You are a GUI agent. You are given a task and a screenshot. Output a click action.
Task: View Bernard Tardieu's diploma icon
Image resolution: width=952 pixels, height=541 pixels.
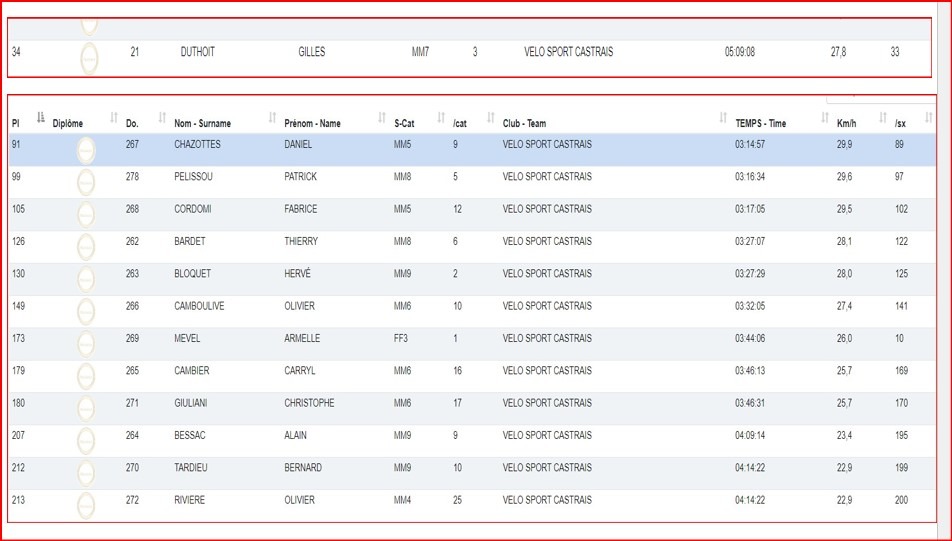coord(86,472)
